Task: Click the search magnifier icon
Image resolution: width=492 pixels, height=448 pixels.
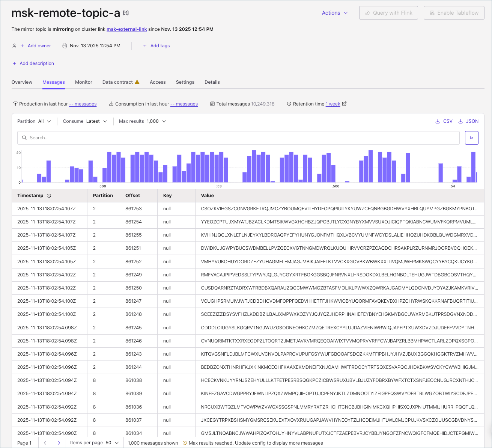Action: tap(24, 138)
